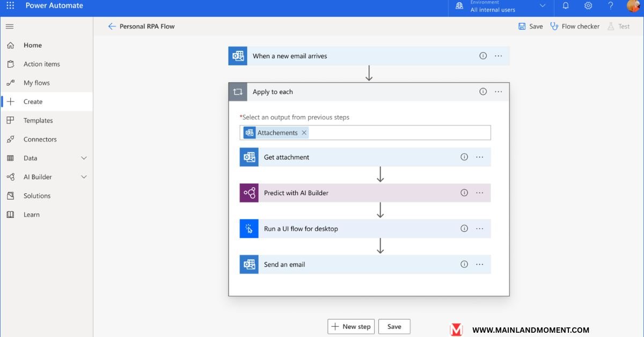Click the bottom Save button

[394, 326]
